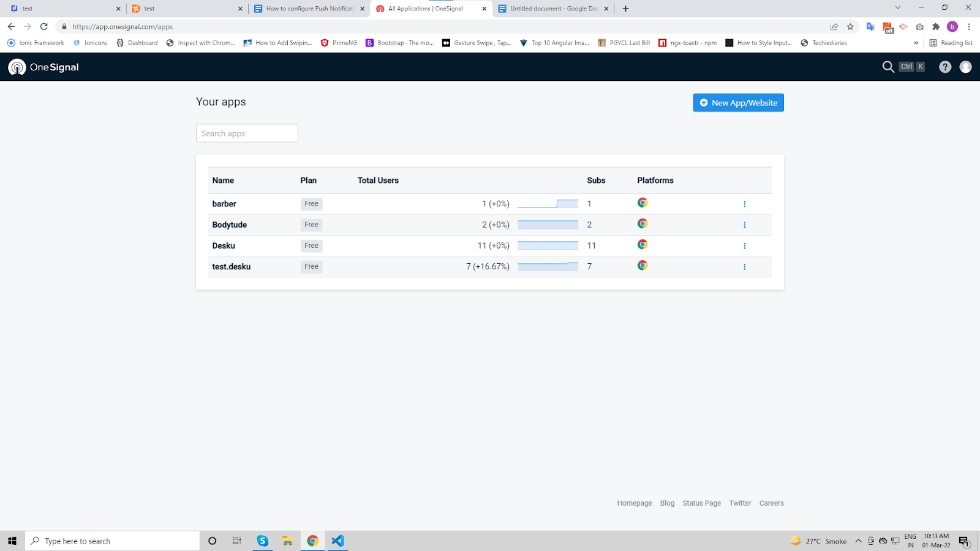Open Task View in the taskbar
This screenshot has width=980, height=551.
click(236, 541)
